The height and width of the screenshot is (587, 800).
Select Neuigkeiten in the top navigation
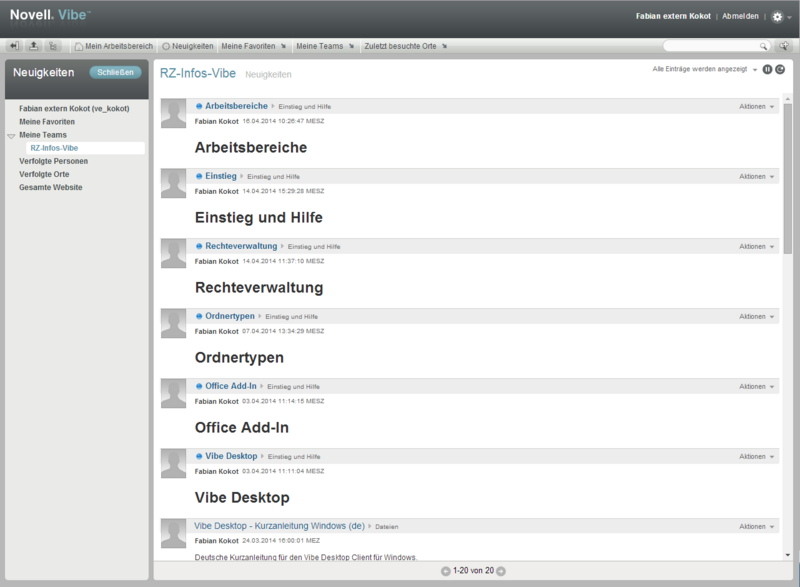pyautogui.click(x=188, y=46)
